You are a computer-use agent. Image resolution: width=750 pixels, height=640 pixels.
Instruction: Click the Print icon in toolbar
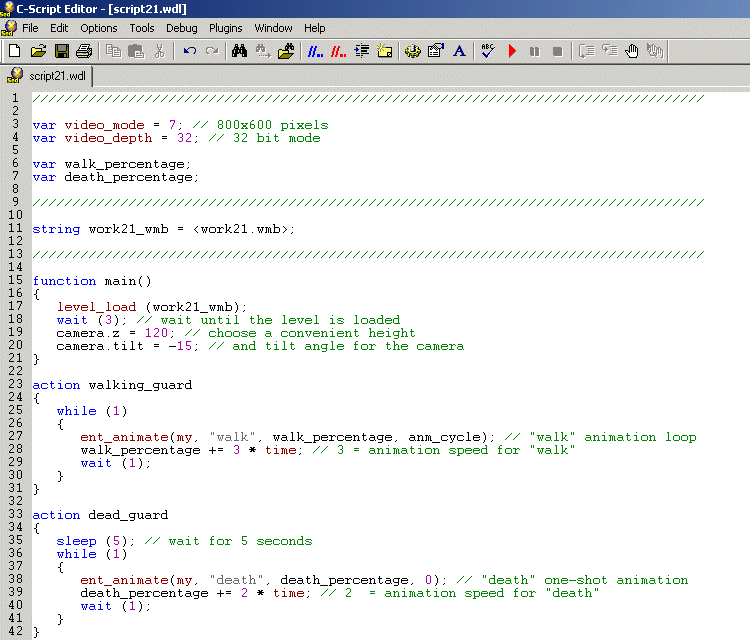click(x=84, y=51)
